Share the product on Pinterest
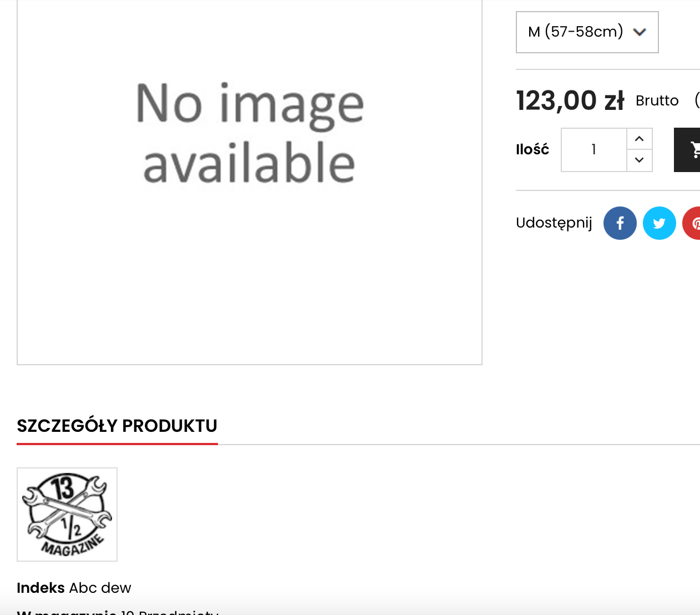700x615 pixels. [692, 223]
